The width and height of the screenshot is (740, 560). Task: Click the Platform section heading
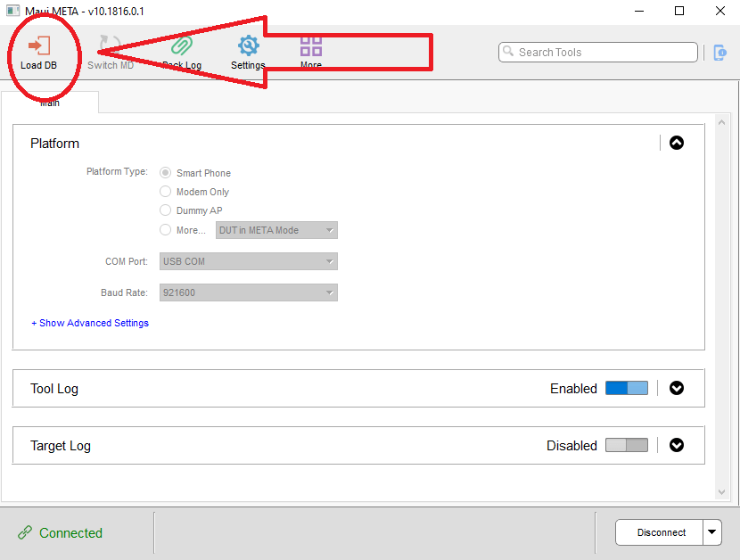point(54,143)
